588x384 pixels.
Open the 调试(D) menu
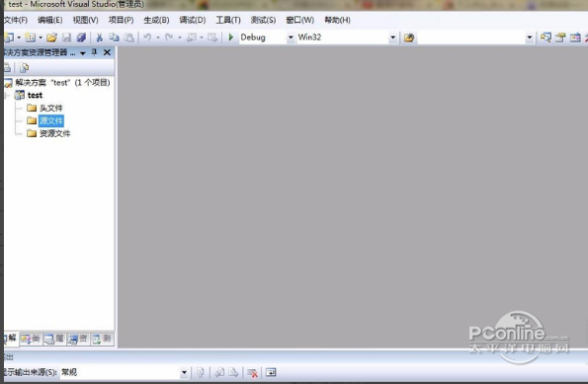tap(193, 20)
